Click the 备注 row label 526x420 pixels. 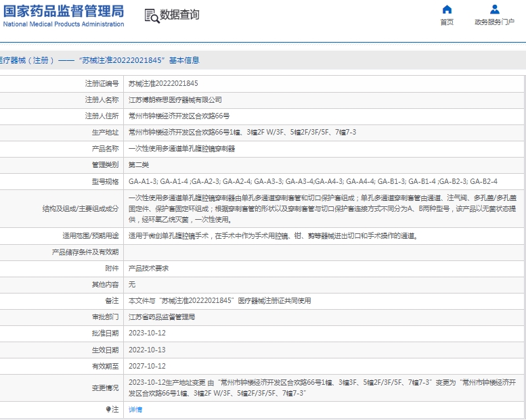pos(112,301)
